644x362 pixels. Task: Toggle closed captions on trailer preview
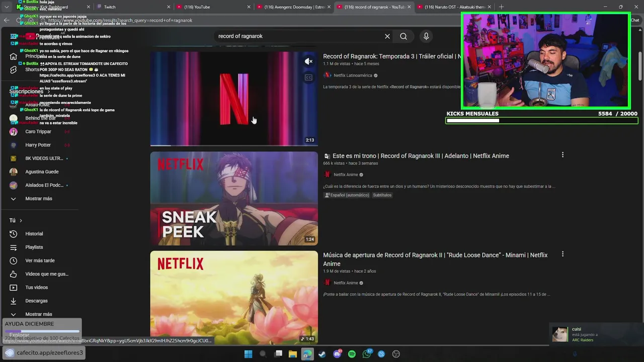(x=309, y=77)
